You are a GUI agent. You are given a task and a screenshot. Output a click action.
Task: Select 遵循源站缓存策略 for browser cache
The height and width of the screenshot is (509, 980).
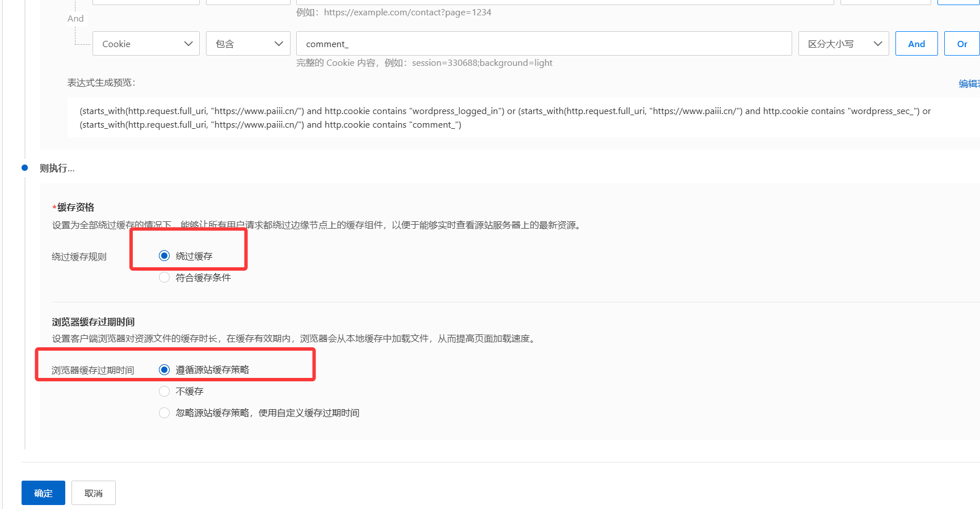[164, 370]
